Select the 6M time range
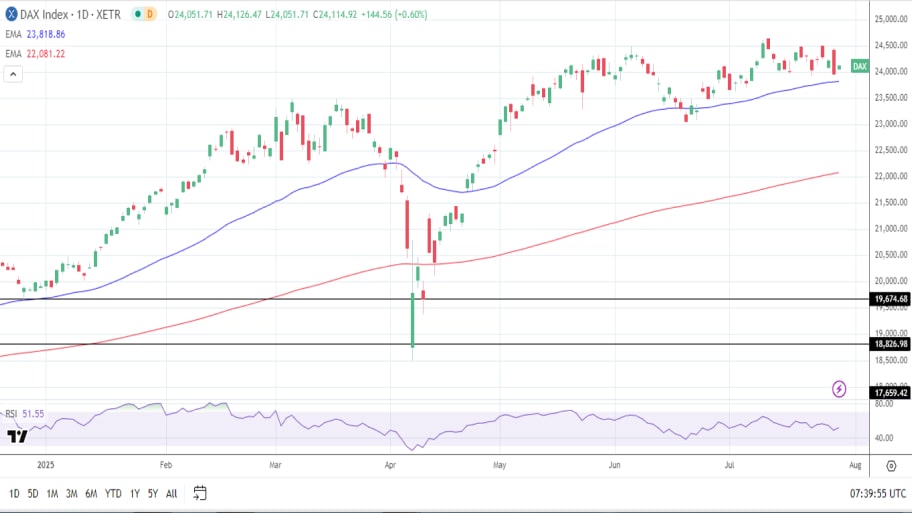Viewport: 912px width, 513px height. click(x=91, y=493)
